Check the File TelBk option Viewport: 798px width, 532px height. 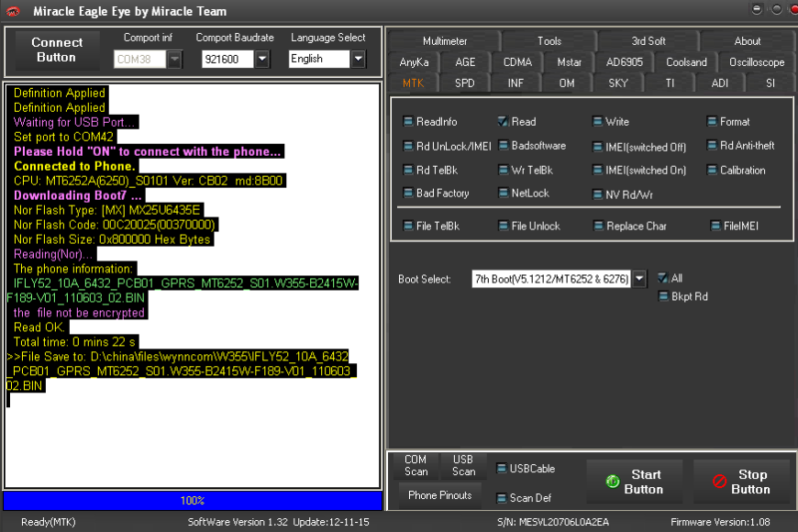407,226
